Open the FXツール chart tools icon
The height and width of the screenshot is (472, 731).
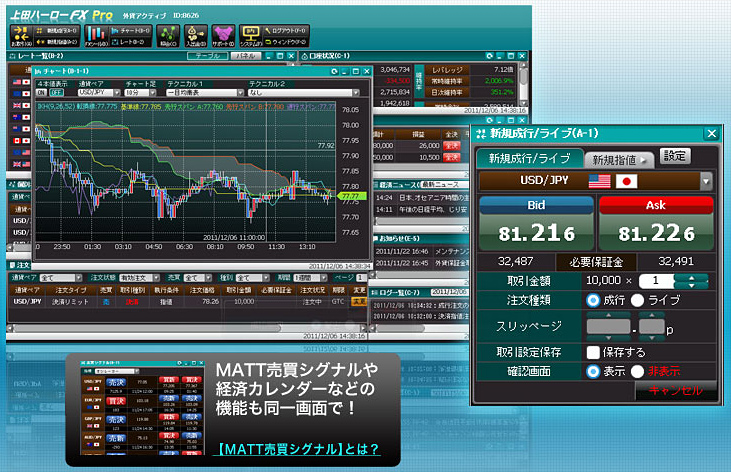[x=96, y=36]
